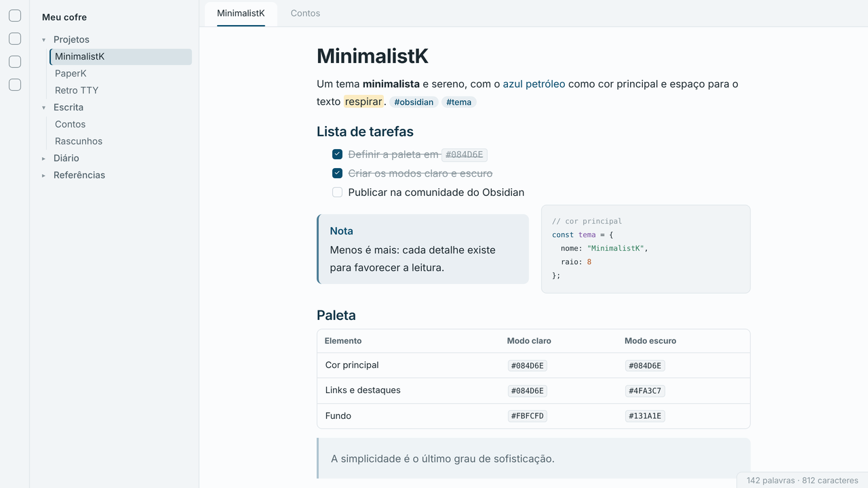Expand the Diário folder arrow
868x488 pixels.
44,159
